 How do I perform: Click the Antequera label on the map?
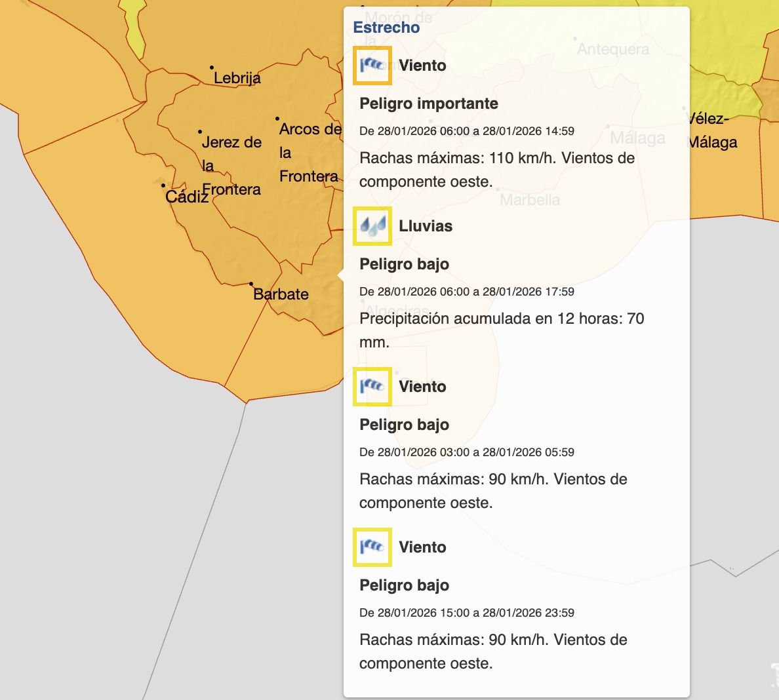point(612,49)
